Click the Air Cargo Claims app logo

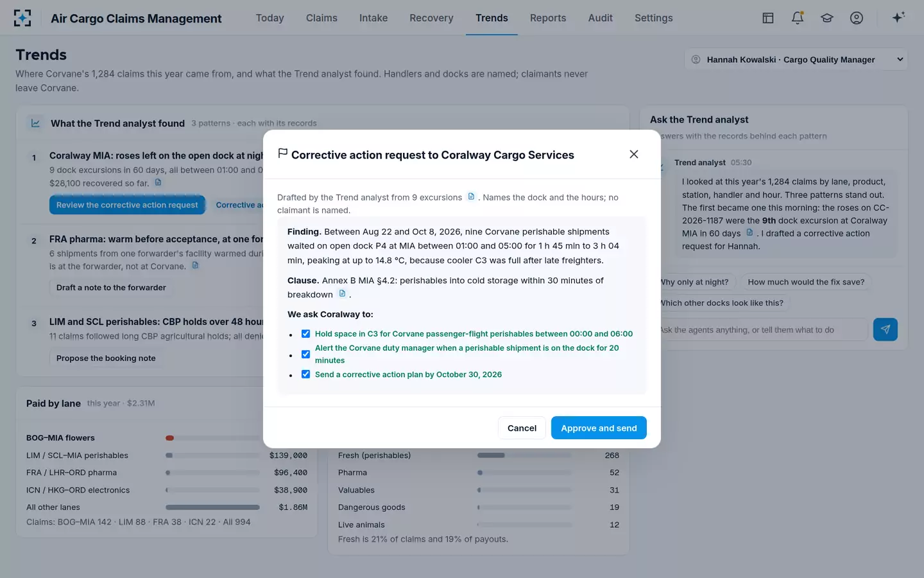click(x=22, y=18)
